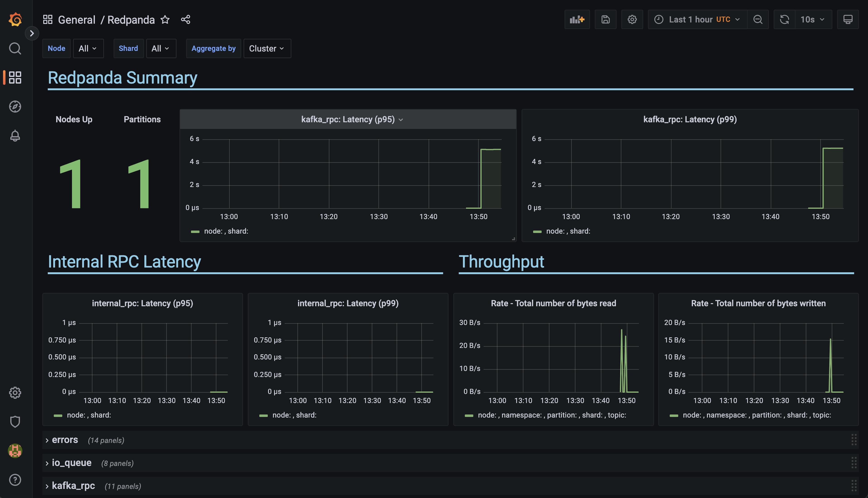The image size is (868, 498).
Task: Click the Node variable label
Action: click(x=56, y=48)
